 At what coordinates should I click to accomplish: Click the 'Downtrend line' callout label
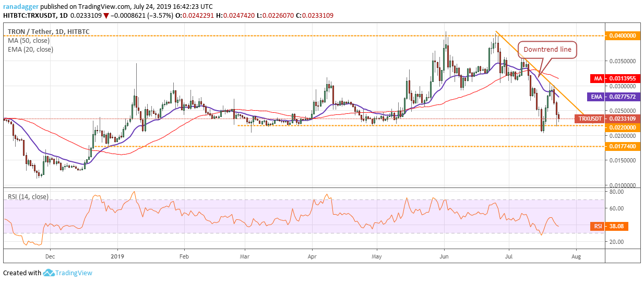547,49
